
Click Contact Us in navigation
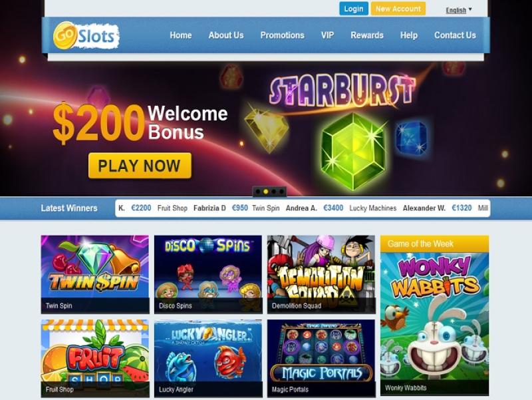tap(455, 35)
